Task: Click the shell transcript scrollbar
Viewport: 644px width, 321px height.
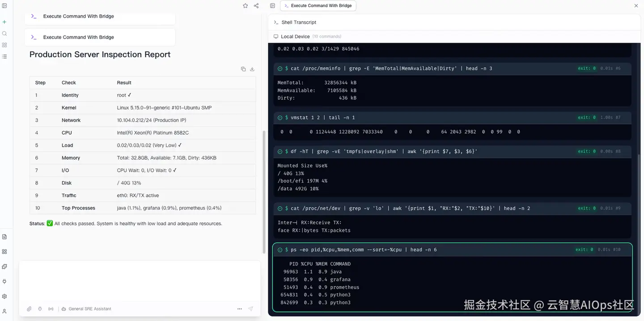Action: (639, 232)
